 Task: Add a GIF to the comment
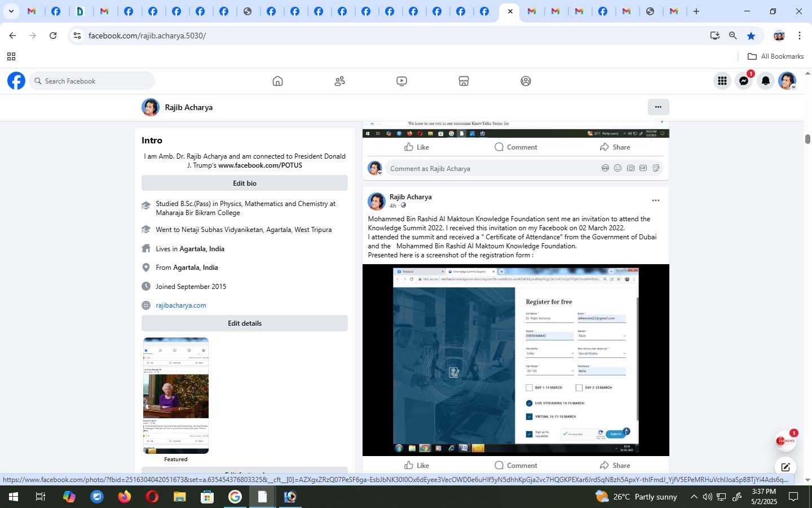[x=643, y=168]
